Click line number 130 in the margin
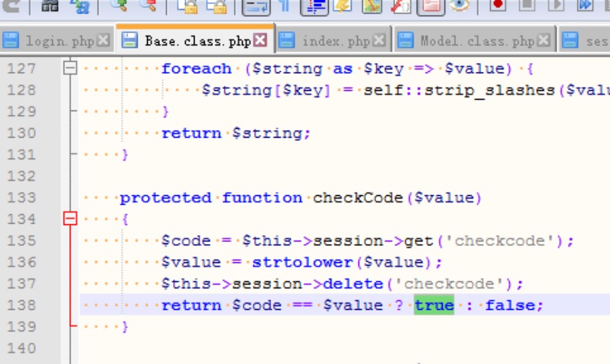The width and height of the screenshot is (610, 364). (22, 134)
